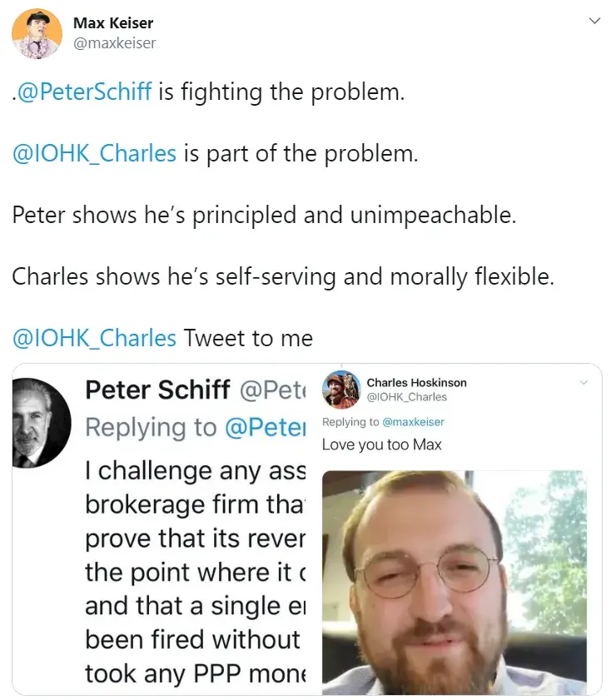Open Max Keiser's profile avatar
This screenshot has height=700, width=611.
coord(37,34)
